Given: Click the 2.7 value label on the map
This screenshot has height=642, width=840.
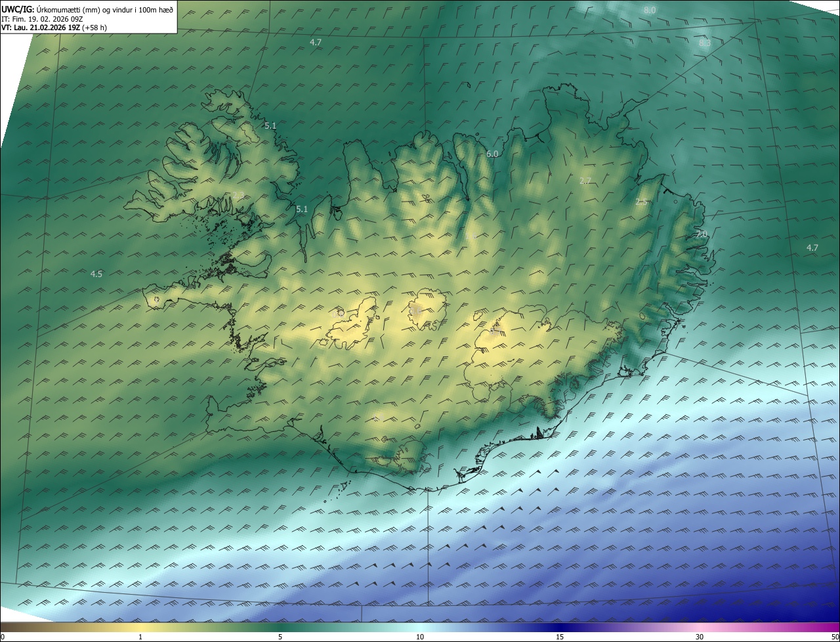Looking at the screenshot, I should click(x=586, y=181).
